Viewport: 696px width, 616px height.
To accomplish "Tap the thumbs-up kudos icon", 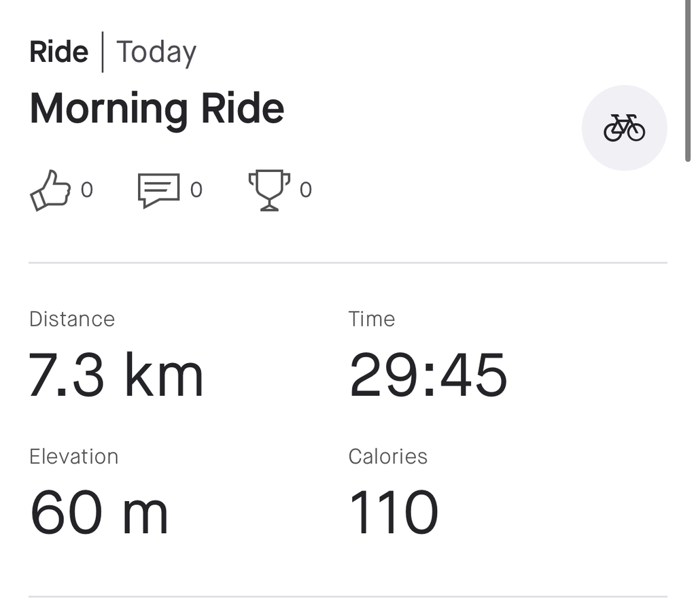I will pyautogui.click(x=50, y=190).
